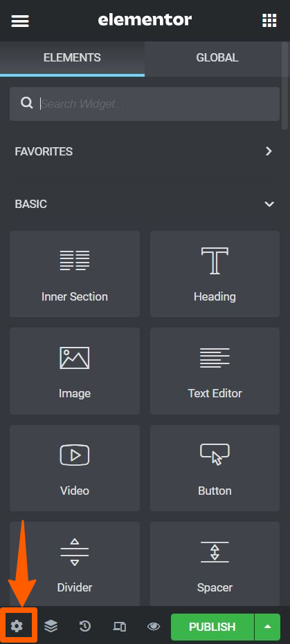Open the save options arrow next to Publish
The height and width of the screenshot is (644, 290).
point(268,627)
